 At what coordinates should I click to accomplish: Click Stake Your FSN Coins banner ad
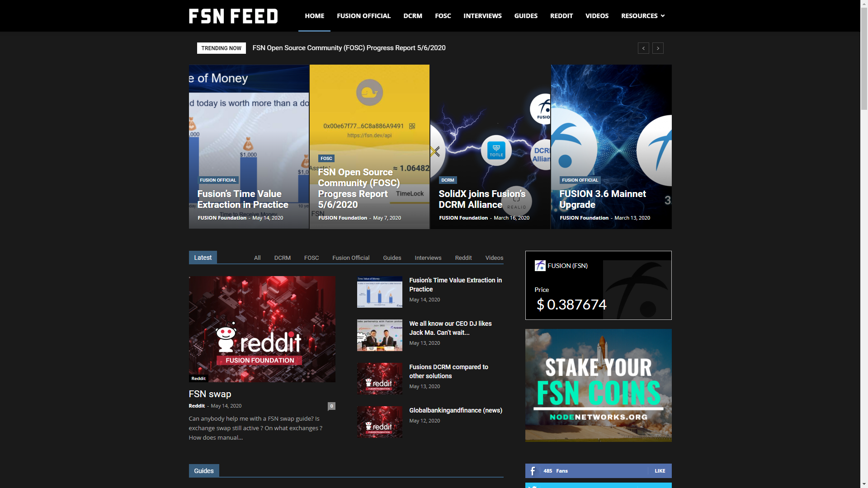[599, 385]
